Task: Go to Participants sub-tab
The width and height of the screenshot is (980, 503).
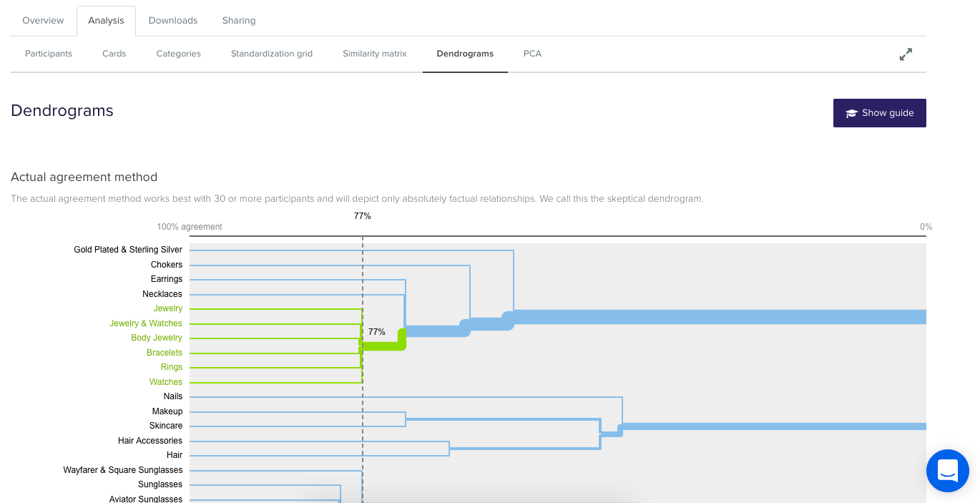Action: point(49,54)
